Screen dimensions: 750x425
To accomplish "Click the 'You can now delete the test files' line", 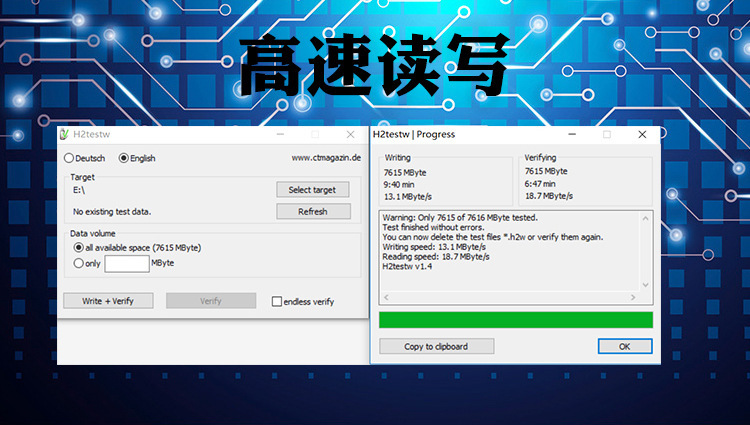I will point(493,237).
